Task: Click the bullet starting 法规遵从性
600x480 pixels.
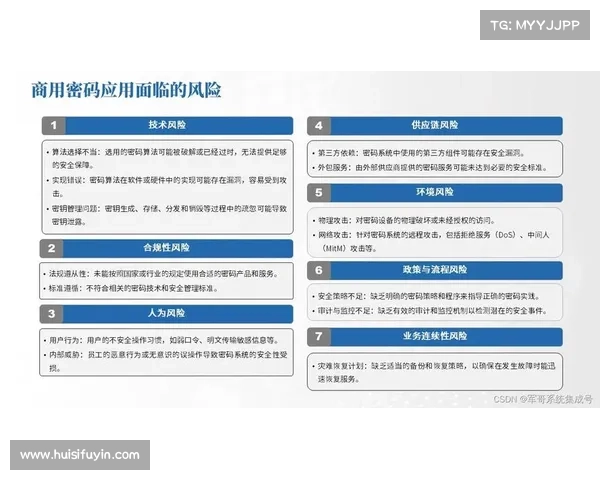Action: click(x=161, y=274)
